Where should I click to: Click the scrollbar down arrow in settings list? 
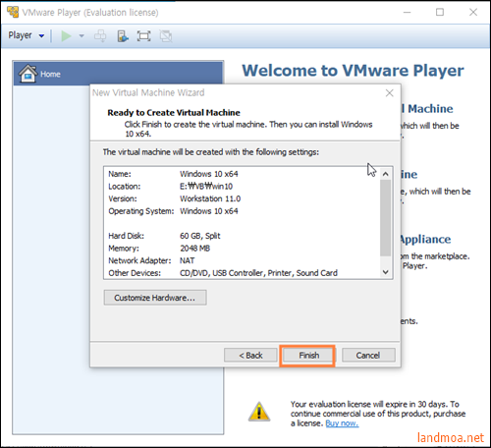[x=386, y=272]
